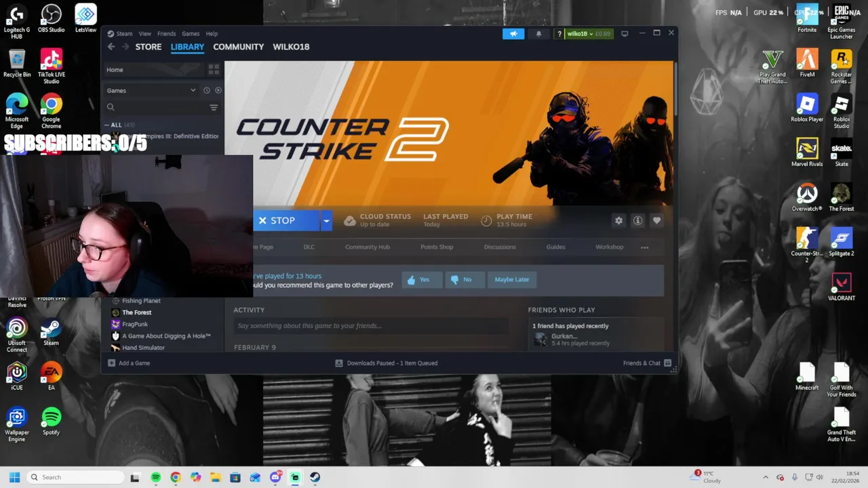This screenshot has width=868, height=488.
Task: Open FiveM desktop icon
Action: tap(807, 63)
